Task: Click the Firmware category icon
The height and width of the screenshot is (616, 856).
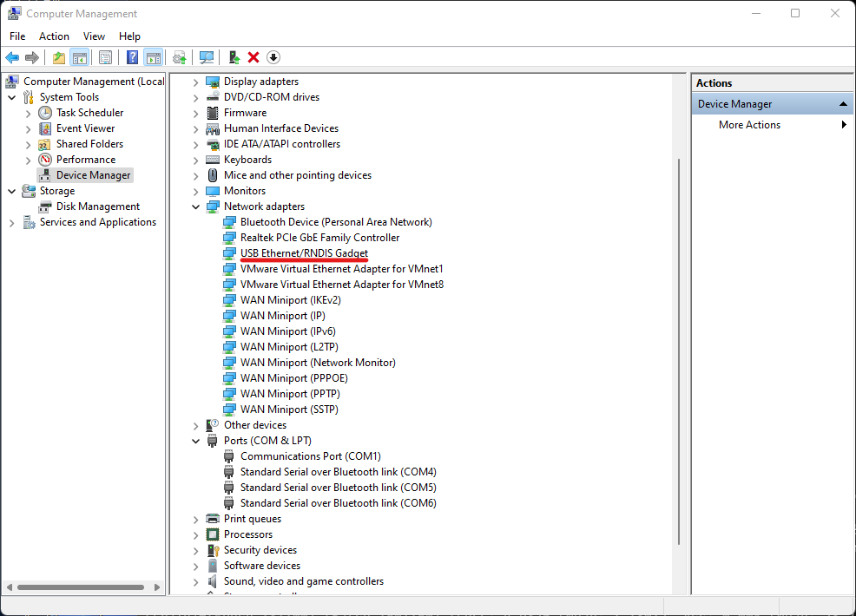Action: click(213, 113)
